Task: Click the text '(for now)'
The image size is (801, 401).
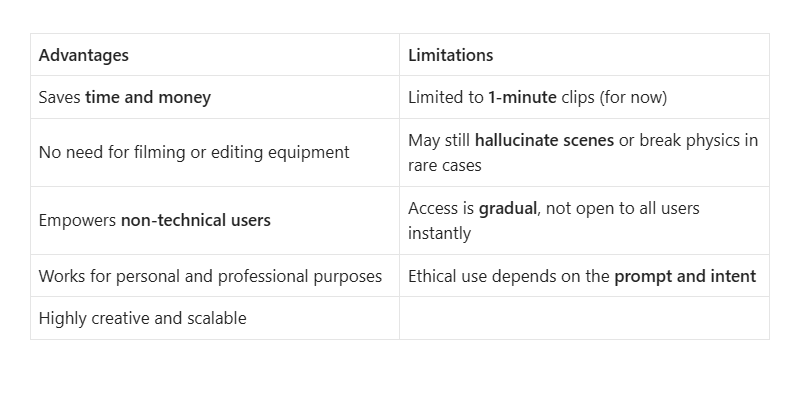Action: click(633, 97)
